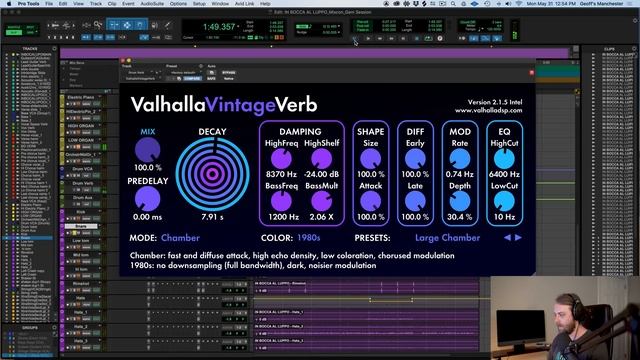Image resolution: width=640 pixels, height=360 pixels.
Task: Go to previous preset with left arrow
Action: pos(507,238)
